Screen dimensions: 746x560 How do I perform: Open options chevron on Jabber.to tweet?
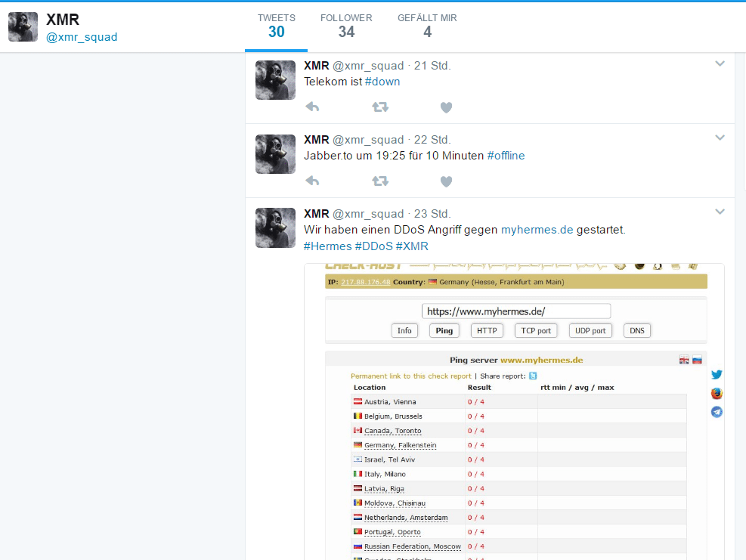pyautogui.click(x=720, y=138)
